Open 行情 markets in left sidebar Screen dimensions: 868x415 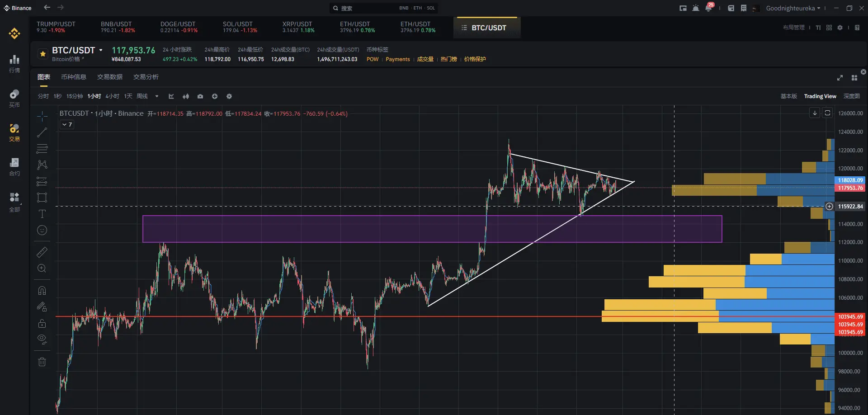tap(14, 64)
